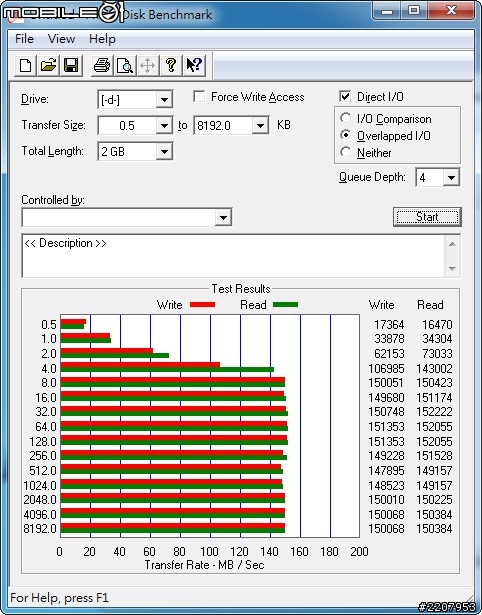Maximize the Disk Benchmark window
The image size is (482, 615).
[x=414, y=10]
